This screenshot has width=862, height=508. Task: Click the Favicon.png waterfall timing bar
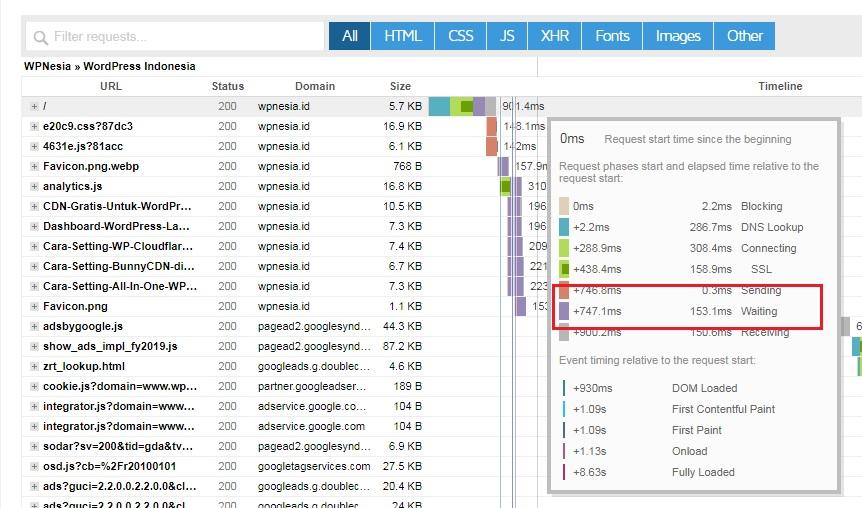(x=521, y=306)
